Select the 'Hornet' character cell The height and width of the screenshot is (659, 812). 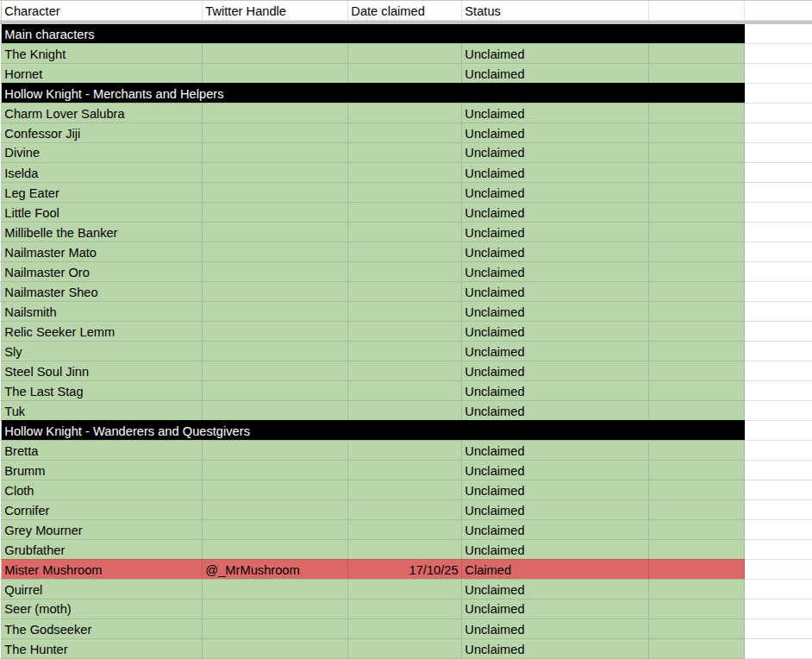click(102, 74)
